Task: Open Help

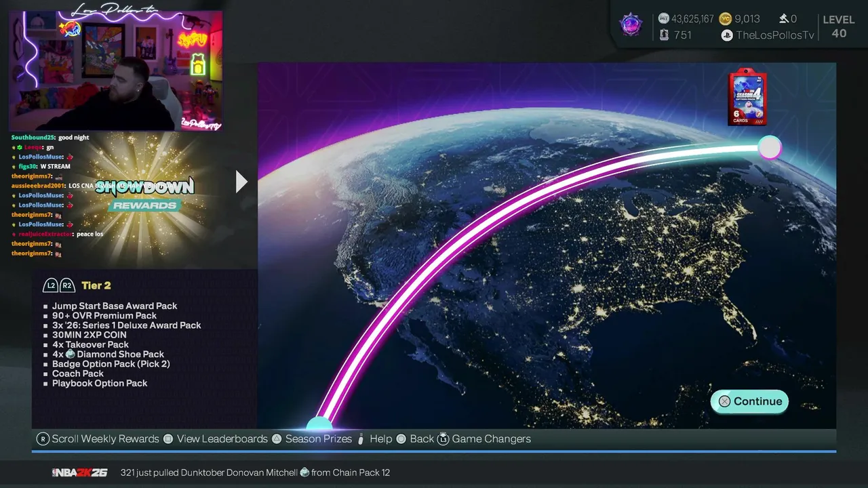Action: point(381,439)
